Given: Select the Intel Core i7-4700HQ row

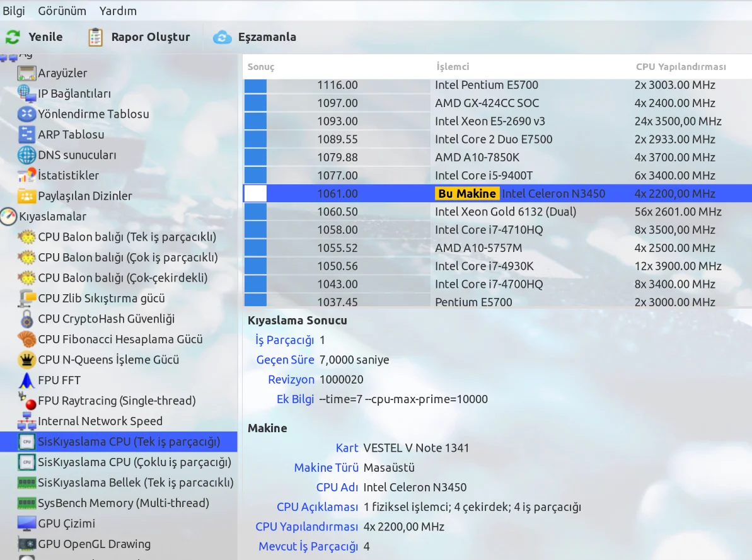Looking at the screenshot, I should click(498, 284).
